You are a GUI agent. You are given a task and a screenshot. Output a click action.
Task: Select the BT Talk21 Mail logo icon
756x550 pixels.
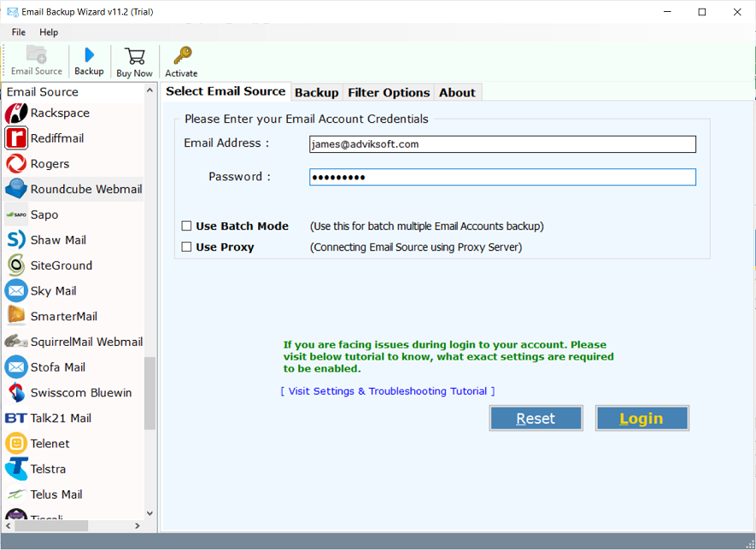[x=16, y=418]
